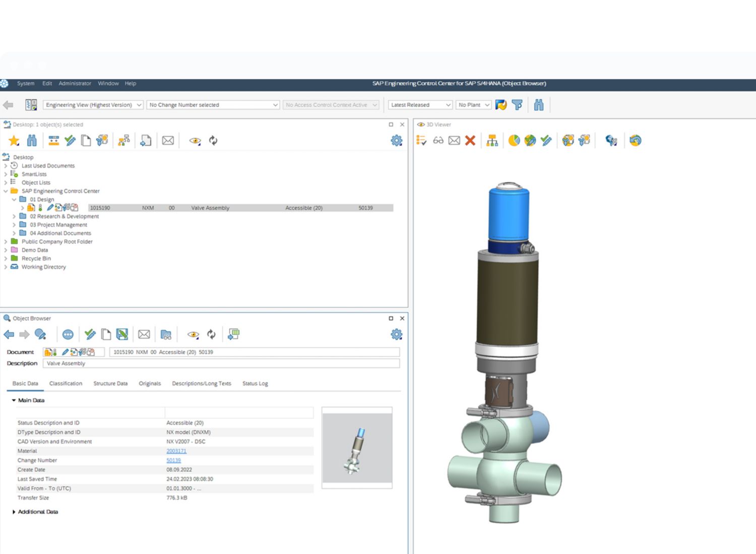Click the pie chart icon in 3D Viewer toolbar
756x554 pixels.
click(x=514, y=141)
